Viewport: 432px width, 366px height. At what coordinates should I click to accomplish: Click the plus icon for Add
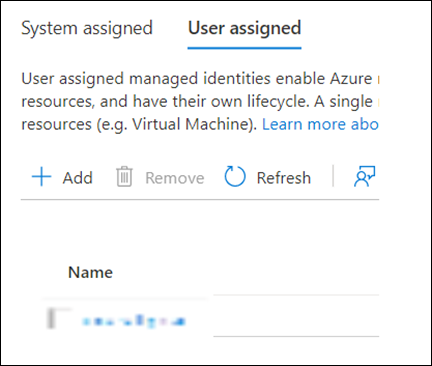click(41, 177)
